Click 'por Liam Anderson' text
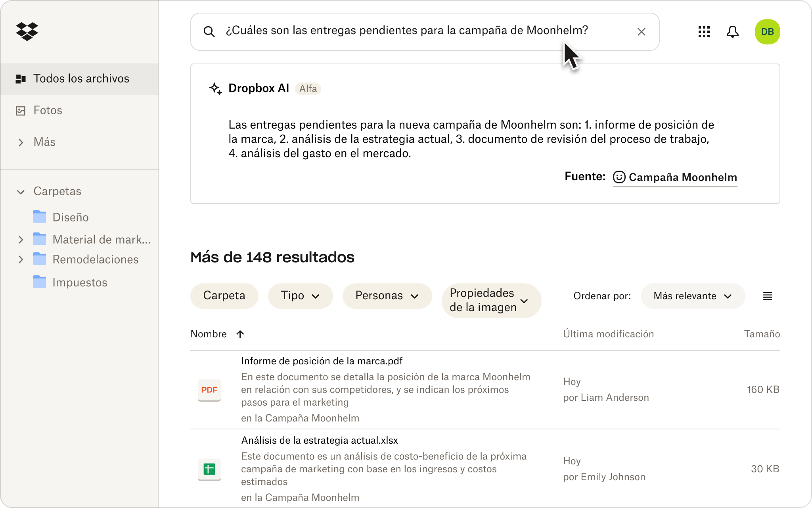The width and height of the screenshot is (812, 508). [x=606, y=397]
